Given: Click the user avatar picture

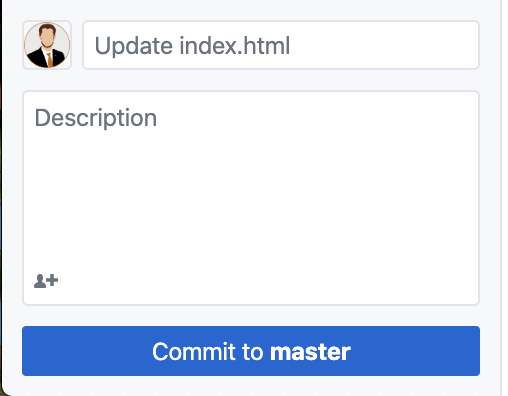Looking at the screenshot, I should pos(47,45).
